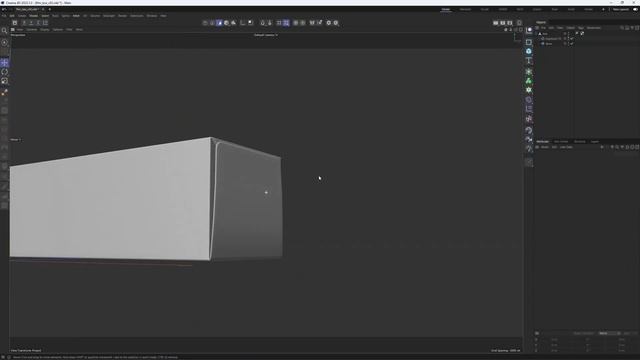Select the purple deformer icon
The height and width of the screenshot is (360, 640).
(x=529, y=100)
